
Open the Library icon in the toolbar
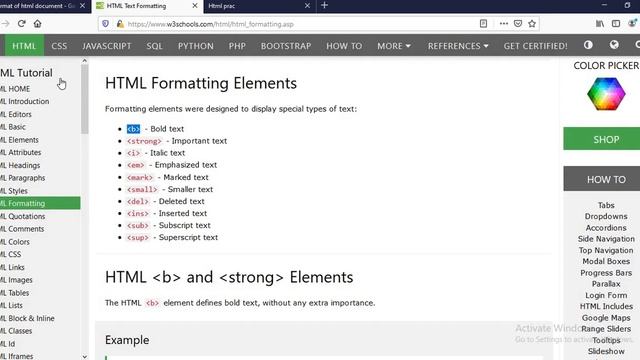[600, 24]
